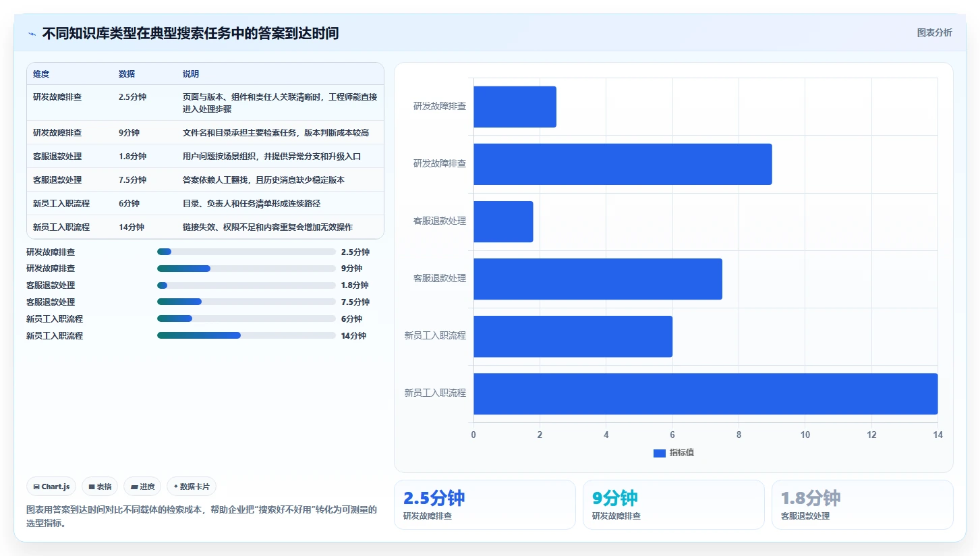
Task: Click the shortest 客服退款处理 chart bar
Action: coord(503,221)
